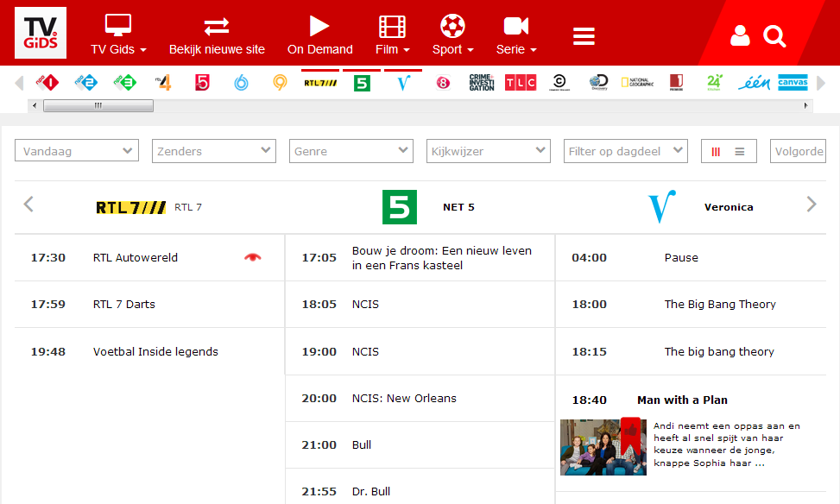Select SBS 6 channel logo
The image size is (840, 504).
[241, 83]
